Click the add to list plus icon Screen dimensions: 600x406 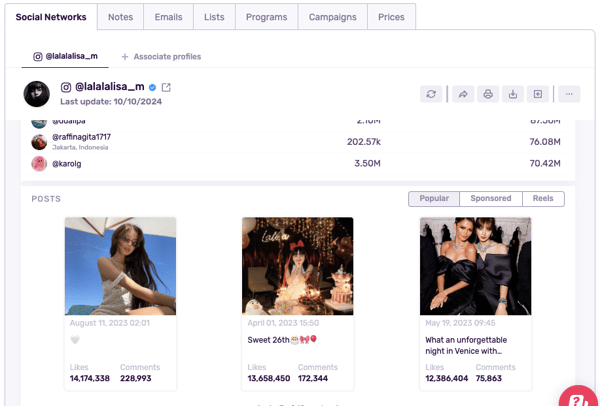point(538,94)
